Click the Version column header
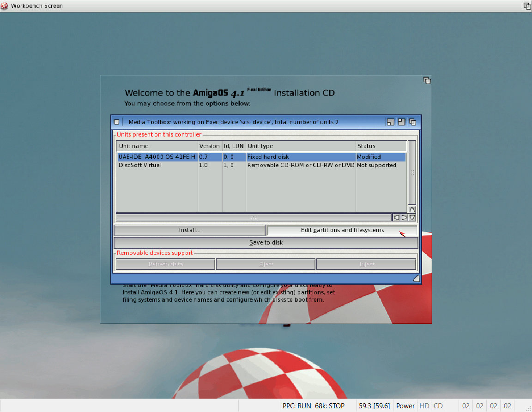This screenshot has height=412, width=532. [210, 146]
